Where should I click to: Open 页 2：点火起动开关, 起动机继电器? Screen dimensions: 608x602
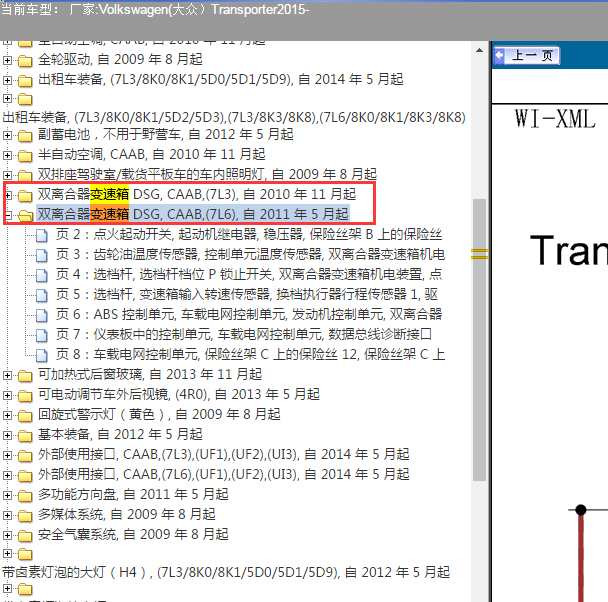249,235
